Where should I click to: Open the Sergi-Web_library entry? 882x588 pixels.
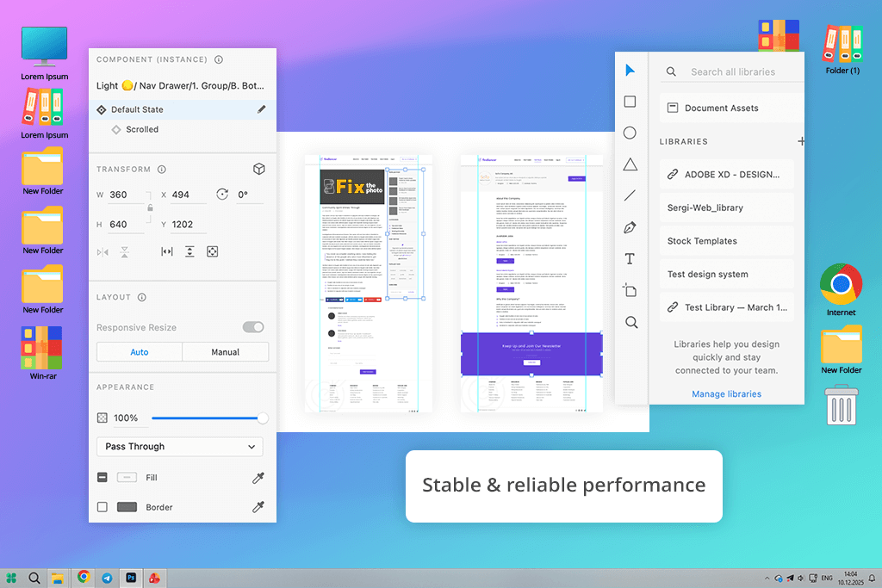727,207
